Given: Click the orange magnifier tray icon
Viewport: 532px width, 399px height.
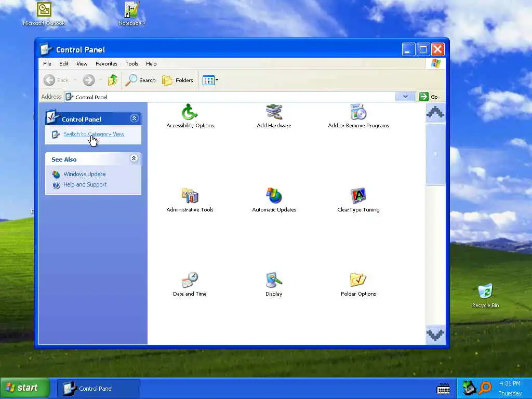Looking at the screenshot, I should [485, 387].
